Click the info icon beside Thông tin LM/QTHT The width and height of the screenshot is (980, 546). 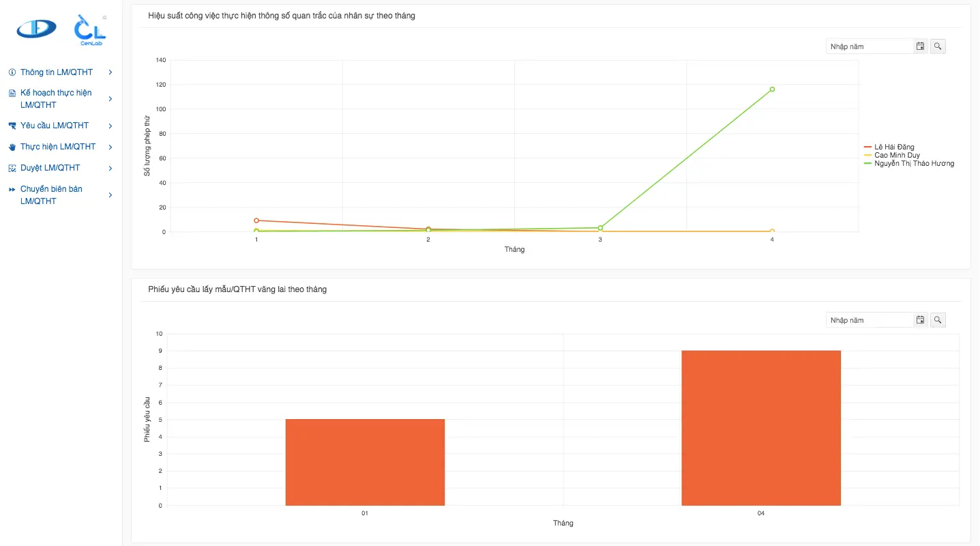[x=12, y=72]
